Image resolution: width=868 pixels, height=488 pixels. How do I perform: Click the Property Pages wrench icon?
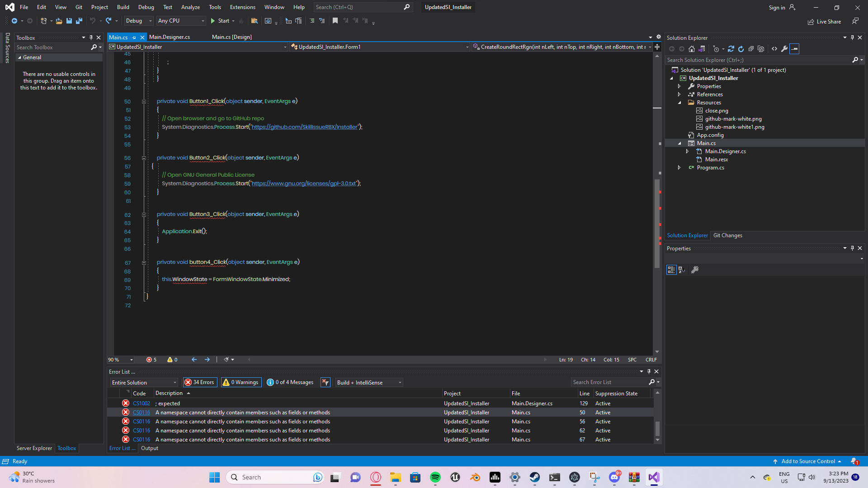(x=695, y=270)
